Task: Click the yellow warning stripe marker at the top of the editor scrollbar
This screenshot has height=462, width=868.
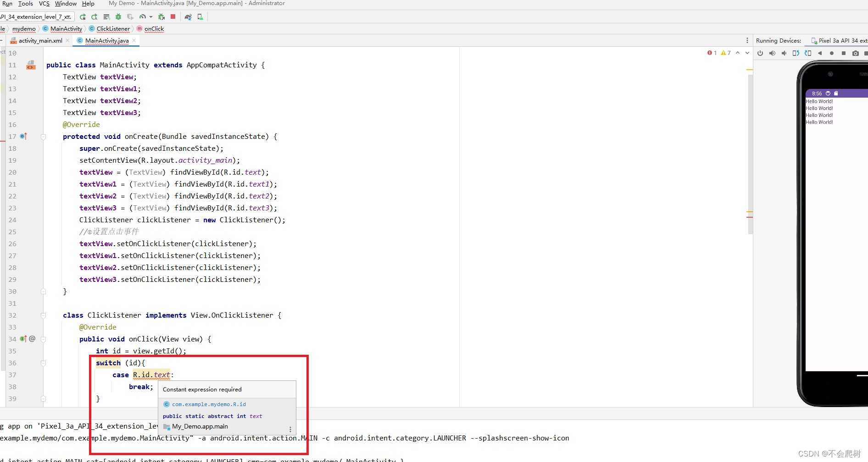Action: coord(749,70)
